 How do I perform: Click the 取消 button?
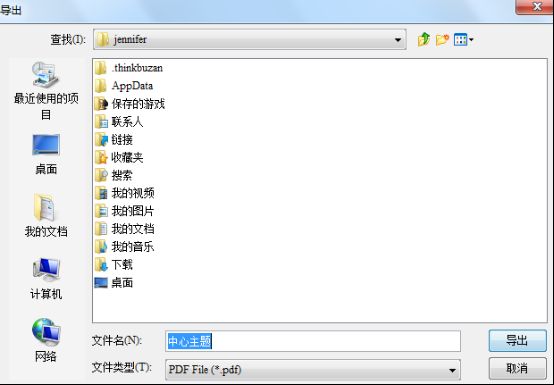(x=518, y=369)
